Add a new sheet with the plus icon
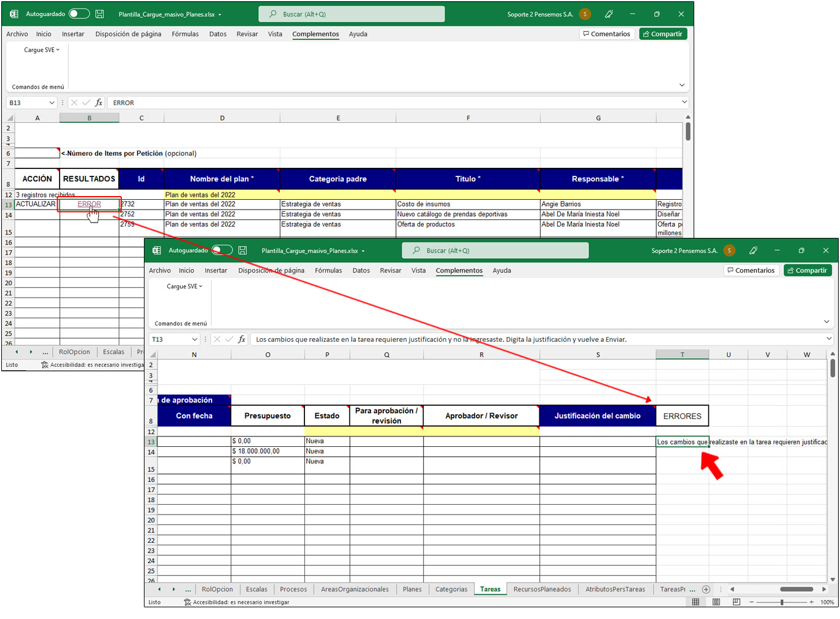This screenshot has width=840, height=619. [x=706, y=589]
